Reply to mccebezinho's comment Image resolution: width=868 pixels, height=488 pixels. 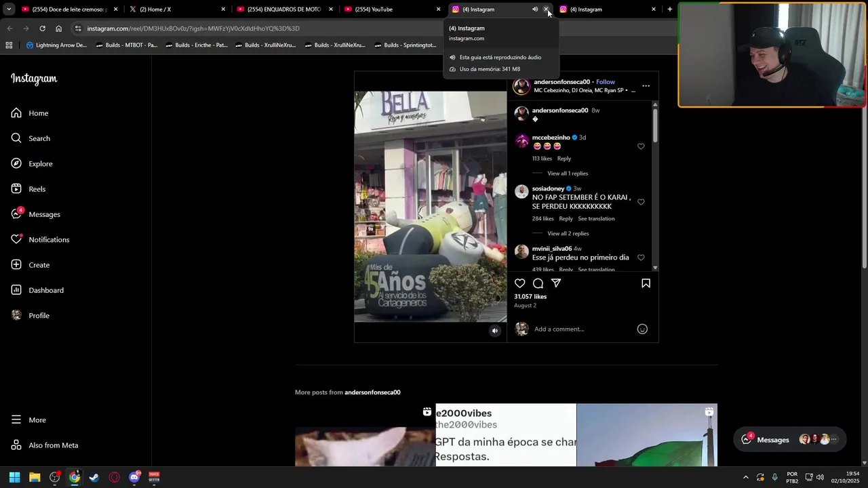click(564, 159)
